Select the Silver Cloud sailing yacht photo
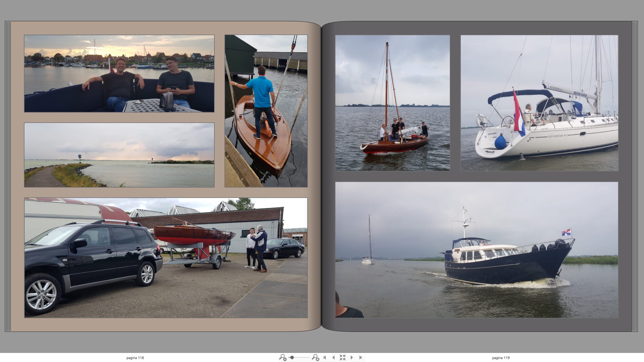The width and height of the screenshot is (644, 362). (x=539, y=103)
